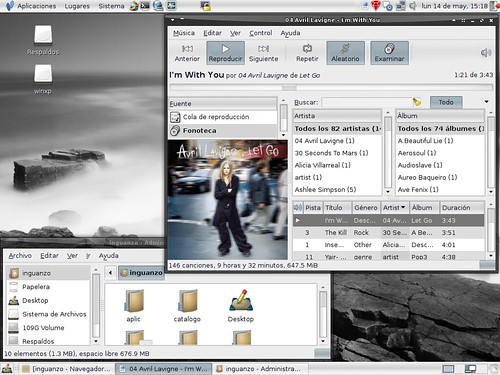
Task: Click the volume speaker icon in Rhythmbox
Action: [486, 53]
